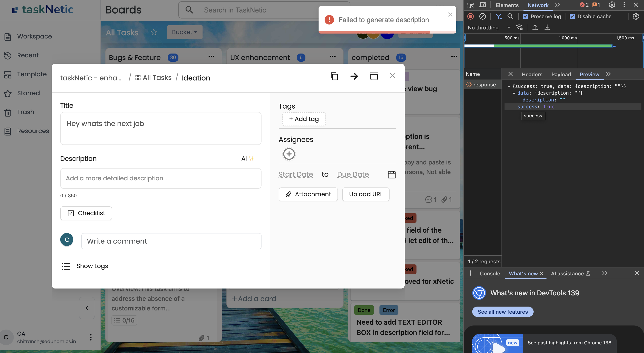This screenshot has width=644, height=353.
Task: Star the All Tasks board
Action: [153, 32]
